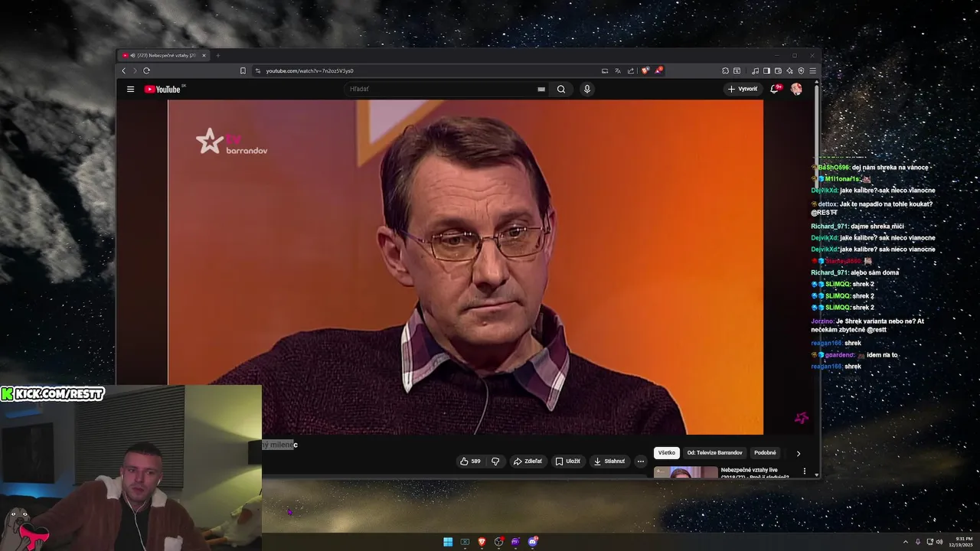
Task: Click Jorzino's chat message about Shrek varianta
Action: [x=867, y=325]
